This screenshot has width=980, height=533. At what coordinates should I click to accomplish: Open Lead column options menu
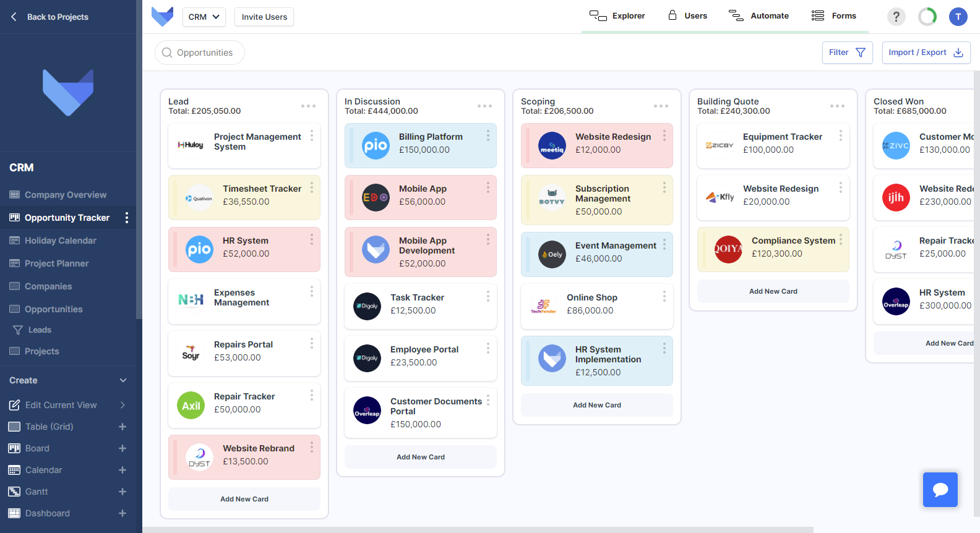pyautogui.click(x=308, y=106)
